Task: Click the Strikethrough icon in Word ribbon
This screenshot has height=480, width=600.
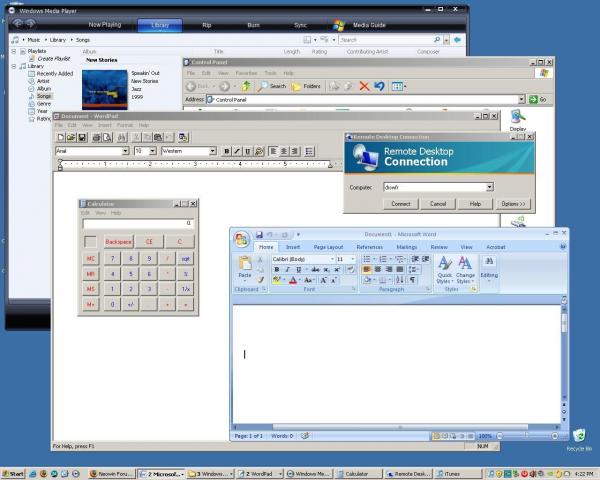Action: pos(315,270)
